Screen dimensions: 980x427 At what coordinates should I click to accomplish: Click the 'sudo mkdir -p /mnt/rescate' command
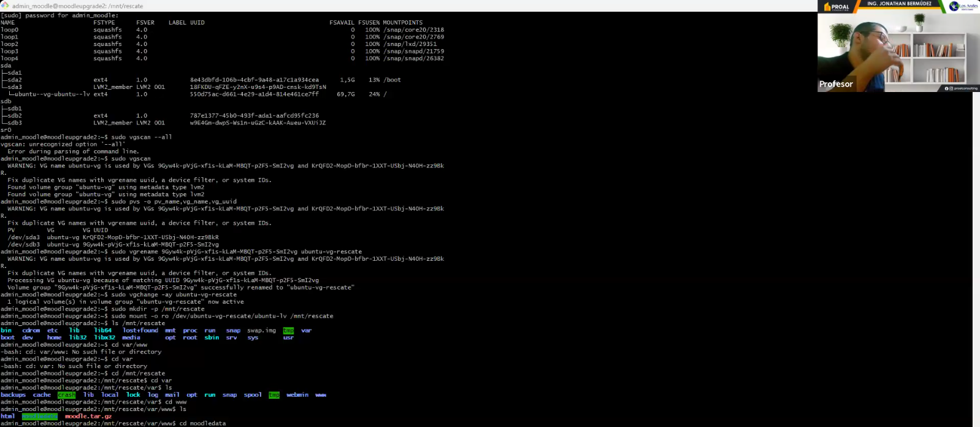[x=158, y=309]
